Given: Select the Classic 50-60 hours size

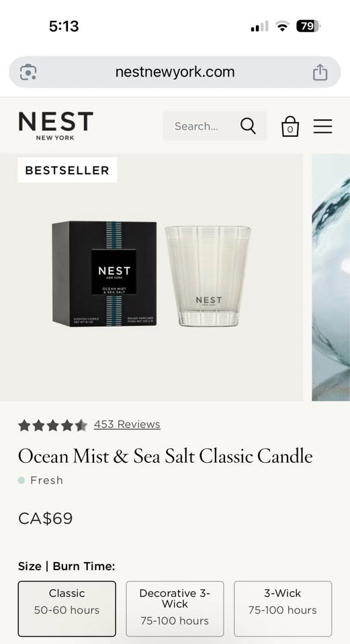Looking at the screenshot, I should click(67, 608).
